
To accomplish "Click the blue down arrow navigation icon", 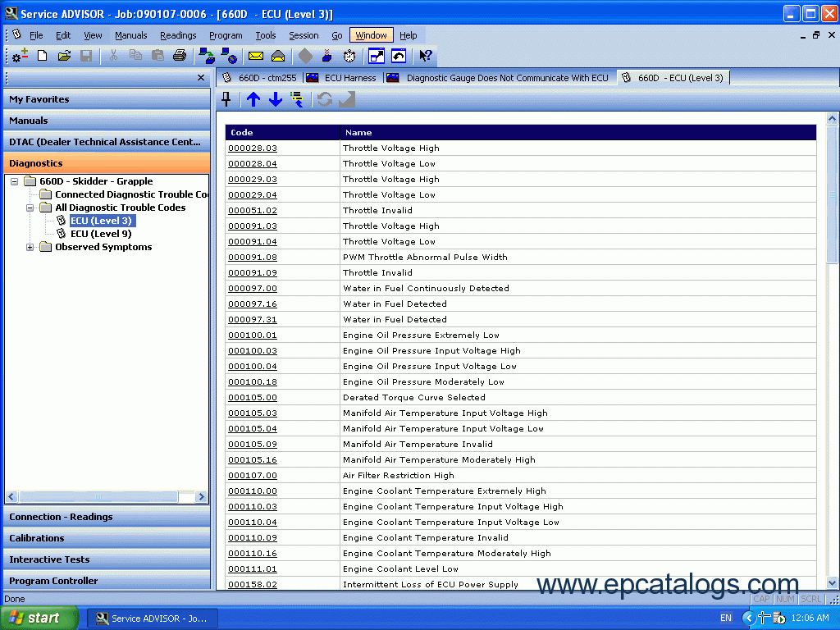I will pos(276,99).
